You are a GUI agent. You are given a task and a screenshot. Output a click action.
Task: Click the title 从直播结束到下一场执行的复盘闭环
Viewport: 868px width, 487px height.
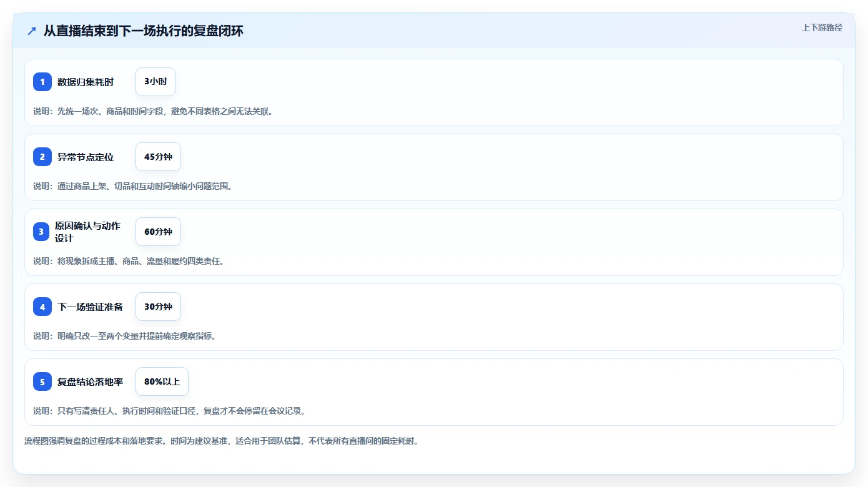(143, 31)
